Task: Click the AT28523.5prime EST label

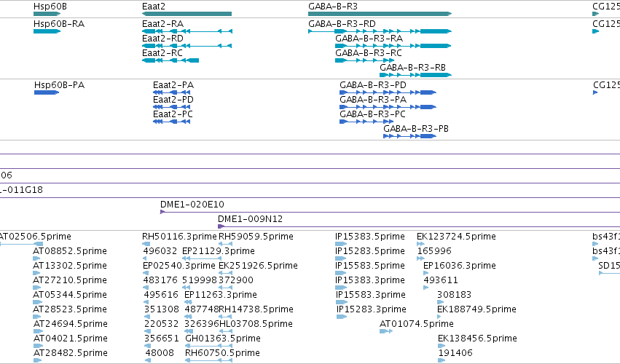Action: [70, 309]
